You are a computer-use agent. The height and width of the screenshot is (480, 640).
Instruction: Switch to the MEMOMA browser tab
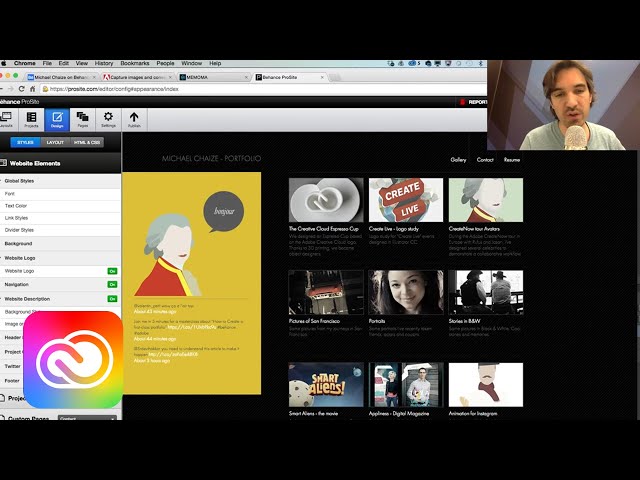pyautogui.click(x=212, y=77)
